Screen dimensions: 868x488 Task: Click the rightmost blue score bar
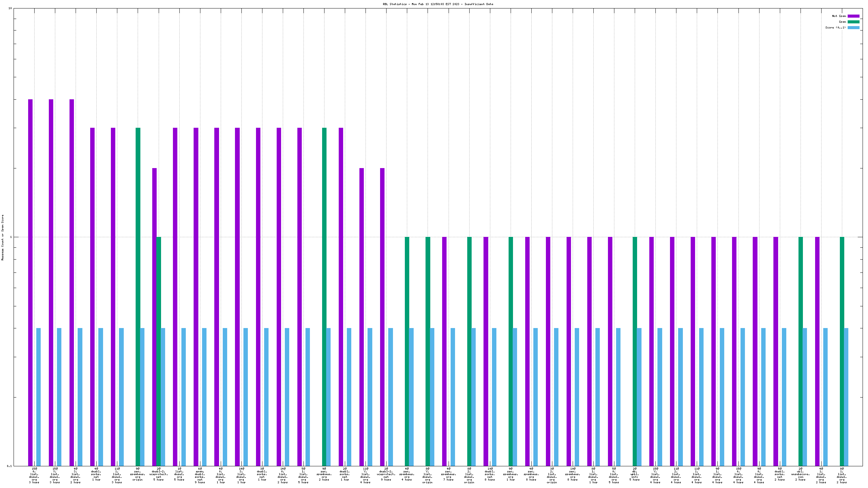[x=846, y=396]
